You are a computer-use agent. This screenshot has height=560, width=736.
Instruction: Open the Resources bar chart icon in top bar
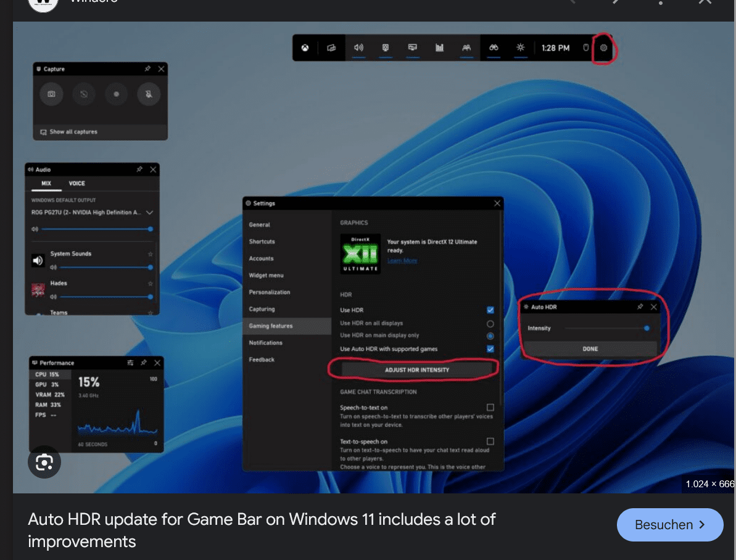pos(439,48)
